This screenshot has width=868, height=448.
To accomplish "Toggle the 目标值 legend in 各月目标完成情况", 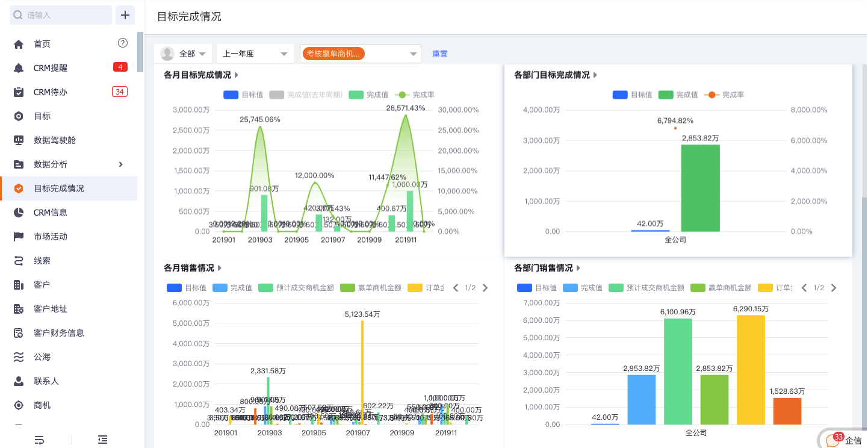I will 243,95.
